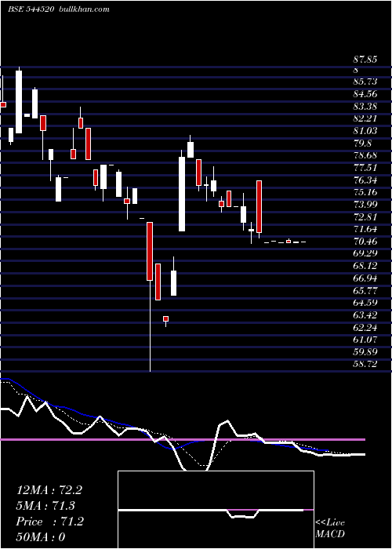This screenshot has width=392, height=549.
Task: Click the 85.73 price axis label
Action: coord(365,82)
